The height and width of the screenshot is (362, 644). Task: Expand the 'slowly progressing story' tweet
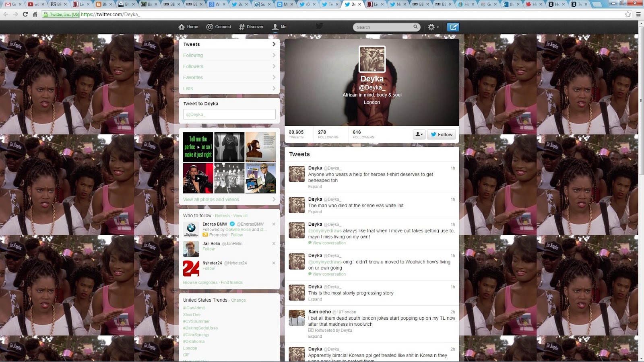pos(315,299)
